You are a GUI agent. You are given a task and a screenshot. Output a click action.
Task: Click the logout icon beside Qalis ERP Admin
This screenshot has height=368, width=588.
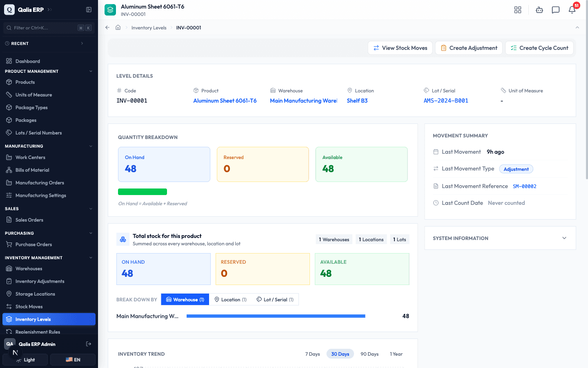point(89,344)
